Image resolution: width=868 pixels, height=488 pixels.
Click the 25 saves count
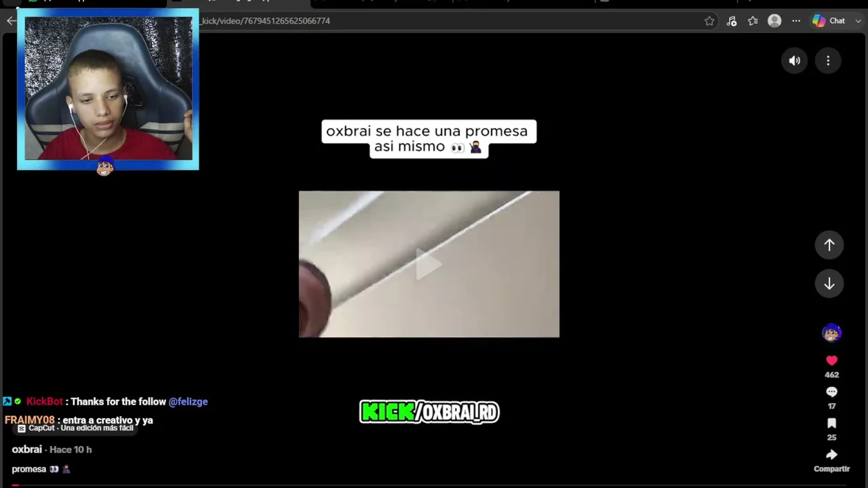click(832, 437)
